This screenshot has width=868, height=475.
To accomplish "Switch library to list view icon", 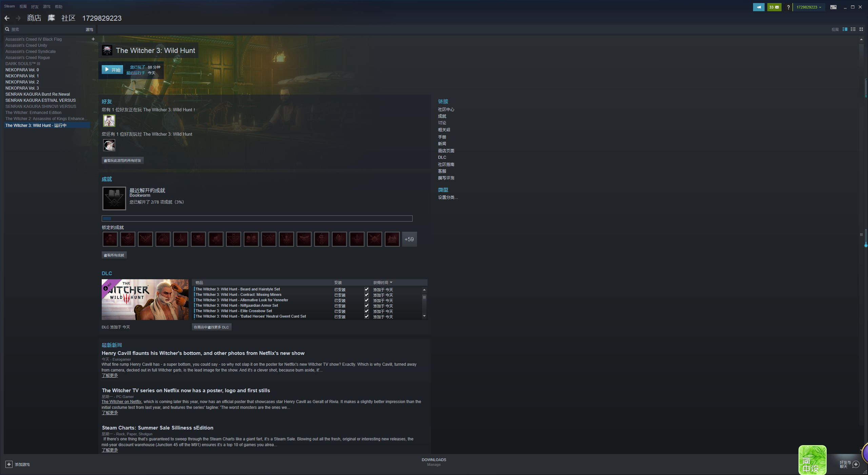I will (x=853, y=30).
